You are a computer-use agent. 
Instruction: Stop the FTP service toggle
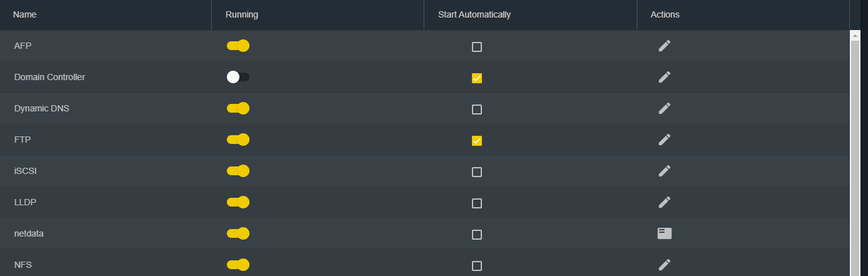(x=238, y=140)
